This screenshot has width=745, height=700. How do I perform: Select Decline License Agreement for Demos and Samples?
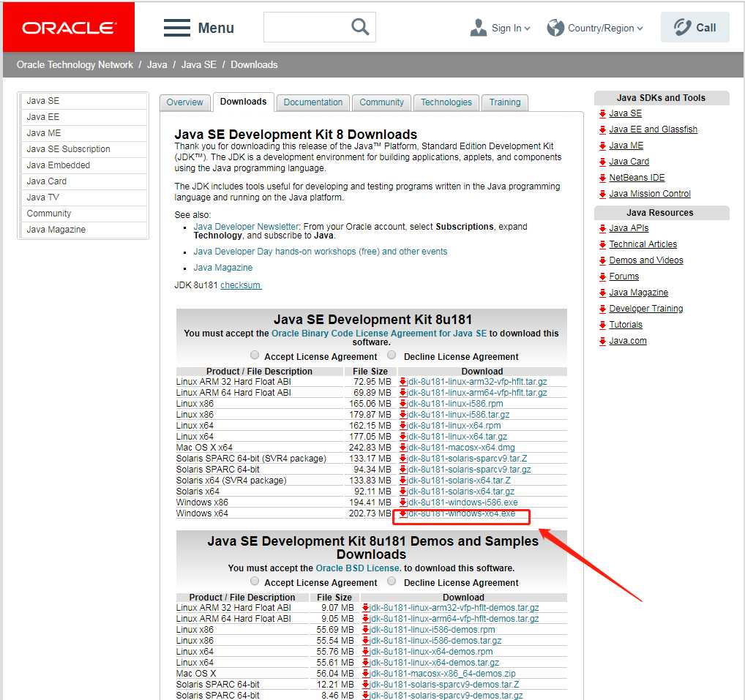click(392, 581)
